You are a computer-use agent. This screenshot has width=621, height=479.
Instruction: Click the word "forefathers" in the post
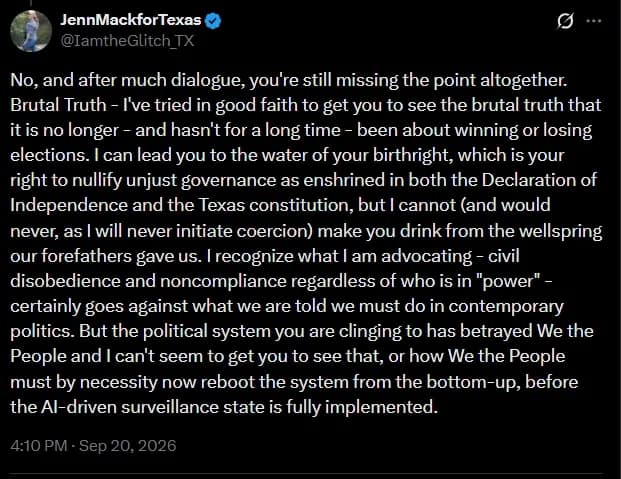(x=87, y=256)
